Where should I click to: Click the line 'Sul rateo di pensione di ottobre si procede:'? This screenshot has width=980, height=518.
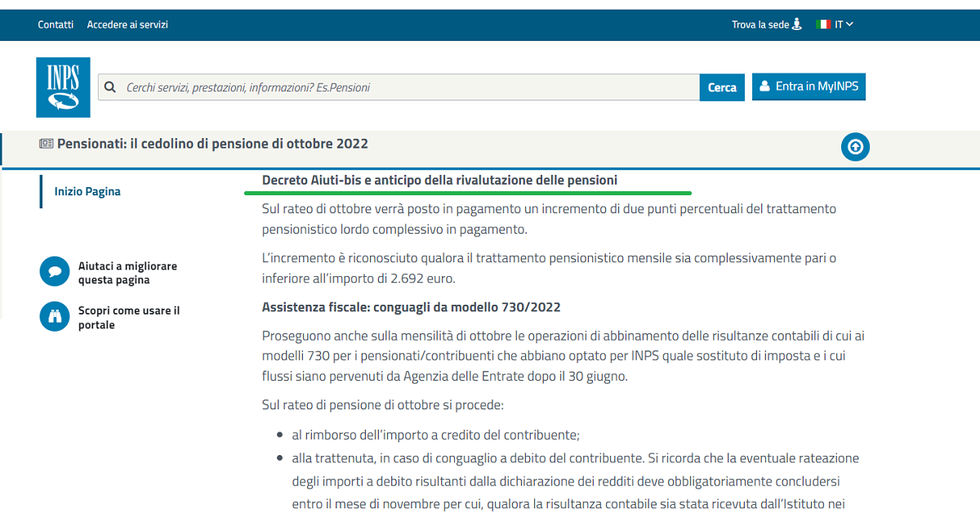(383, 405)
